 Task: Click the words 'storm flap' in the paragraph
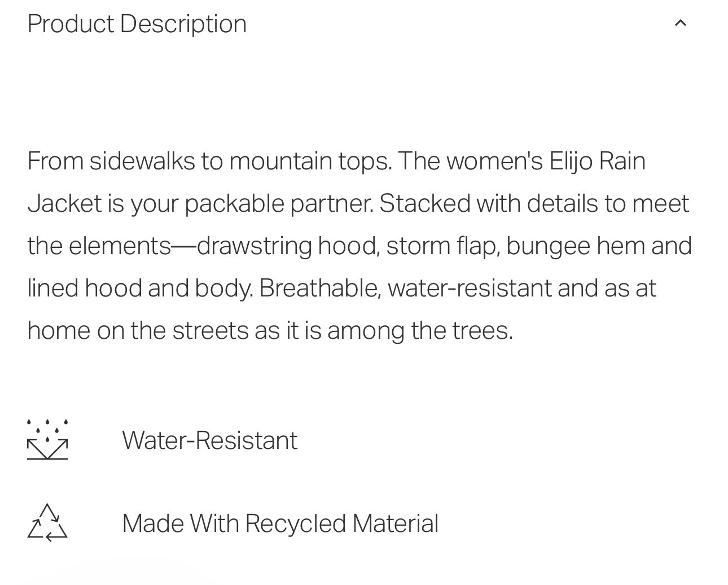[x=442, y=246]
